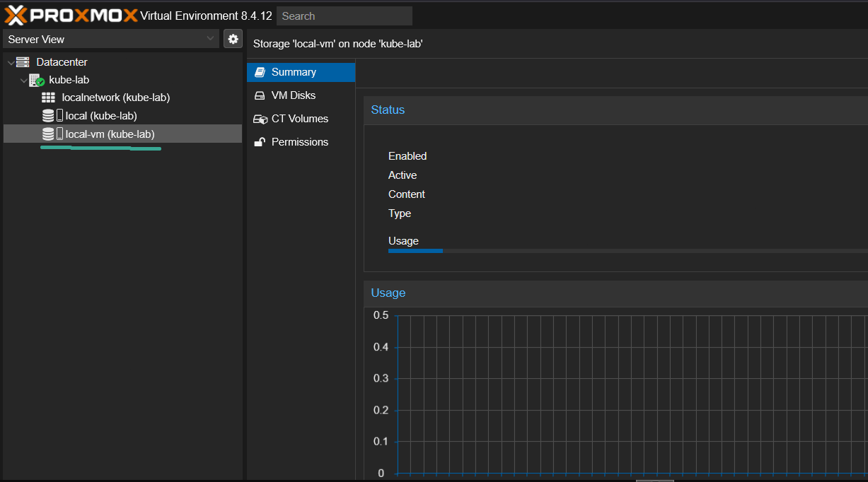Open the Server View gear settings
This screenshot has width=868, height=482.
[233, 39]
